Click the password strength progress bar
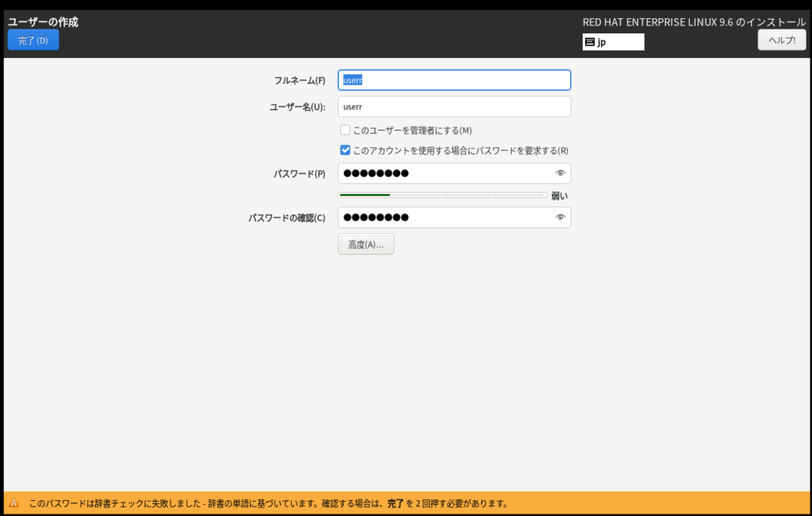The image size is (812, 516). (x=442, y=195)
